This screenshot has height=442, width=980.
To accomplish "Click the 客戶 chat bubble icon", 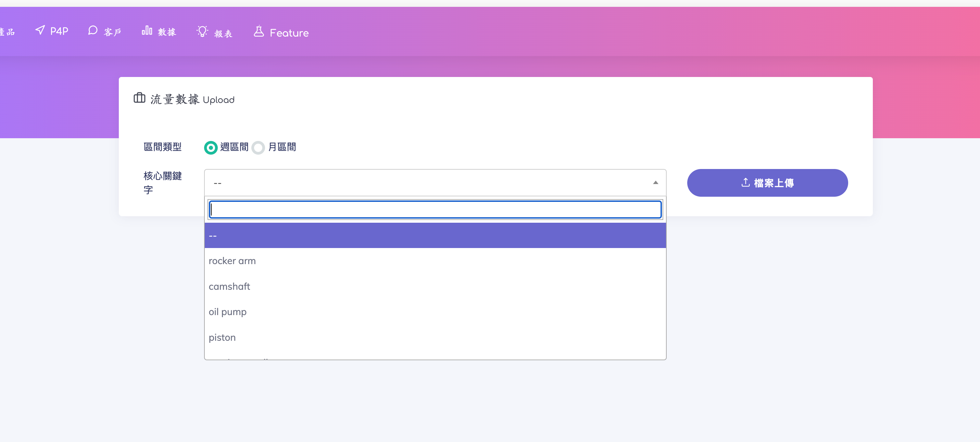I will pyautogui.click(x=93, y=30).
